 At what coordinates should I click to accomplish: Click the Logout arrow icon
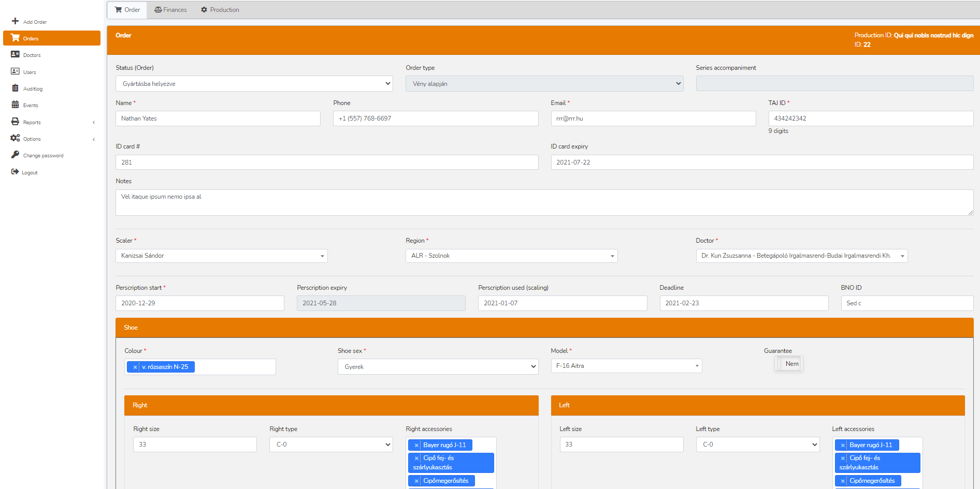[15, 172]
